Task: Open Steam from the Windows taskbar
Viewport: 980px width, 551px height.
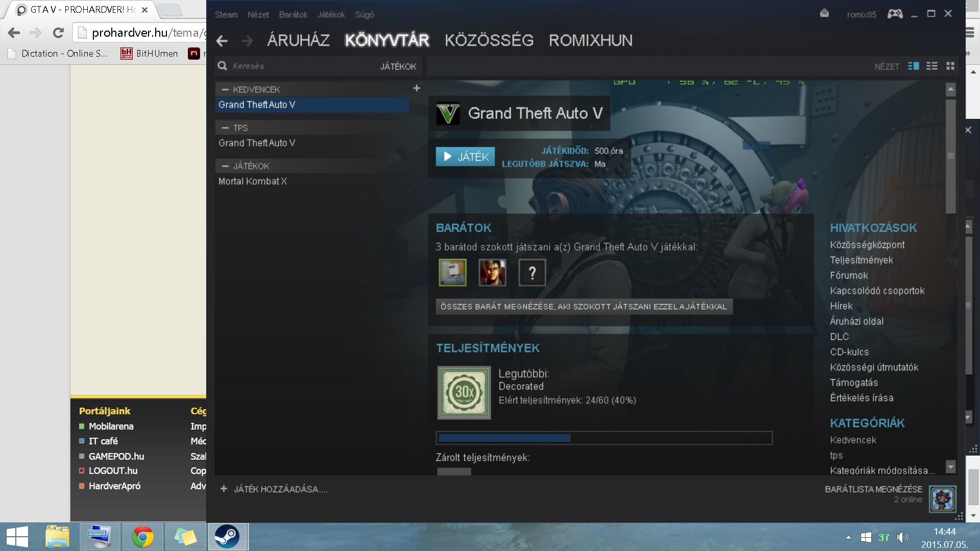Action: 227,537
